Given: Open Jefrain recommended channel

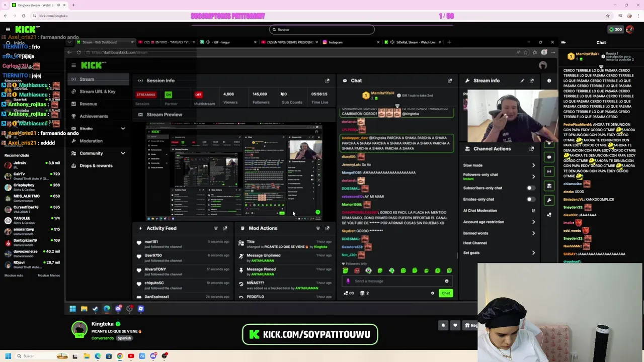Looking at the screenshot, I should [x=32, y=165].
